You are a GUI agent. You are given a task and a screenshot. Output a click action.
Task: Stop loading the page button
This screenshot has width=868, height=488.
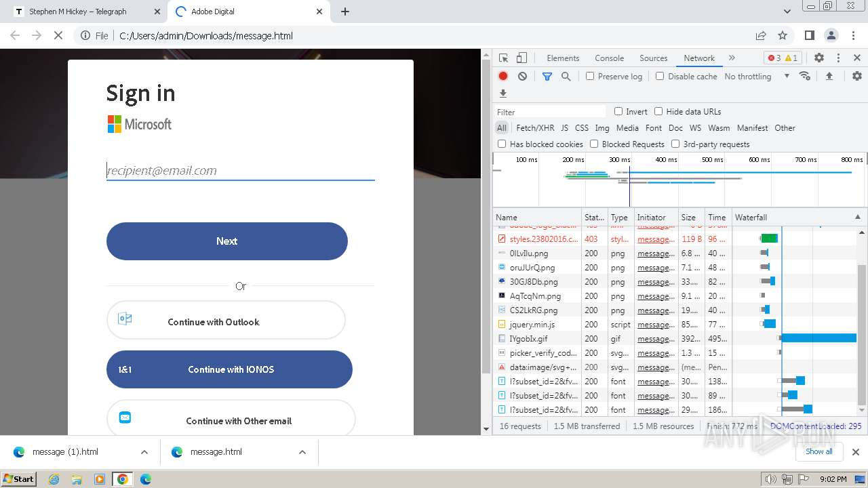click(58, 36)
